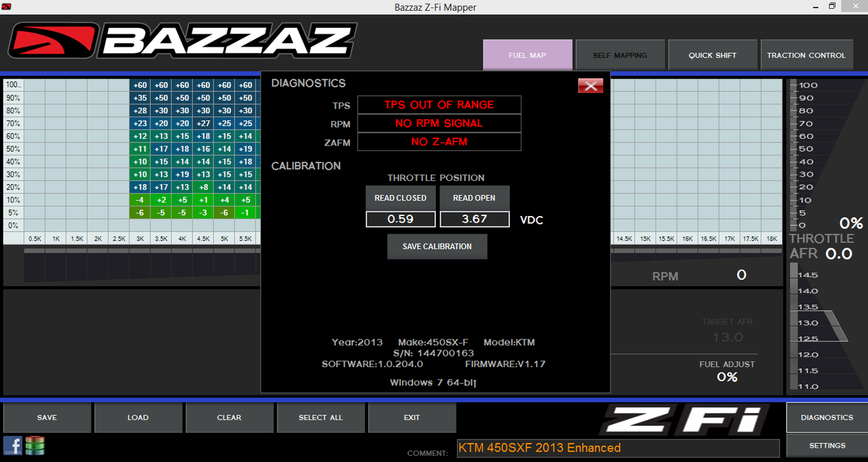Click the '50%' throttle row header

[x=13, y=149]
